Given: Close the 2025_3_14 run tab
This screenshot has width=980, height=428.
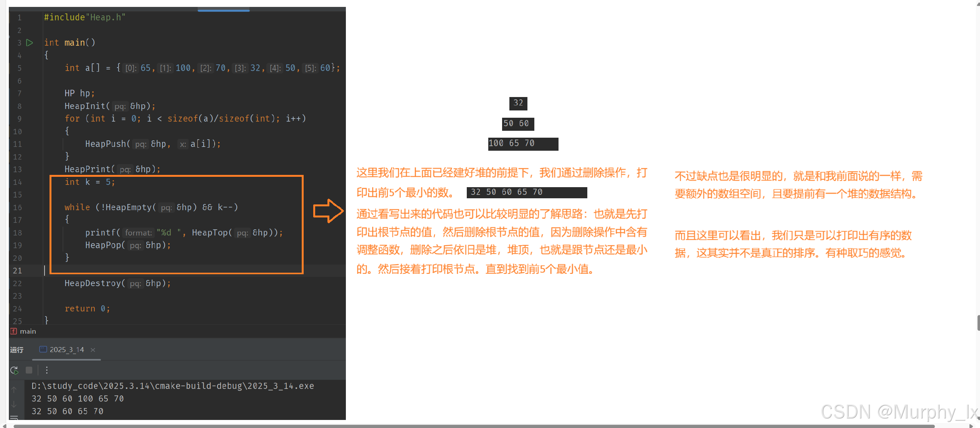Looking at the screenshot, I should (93, 350).
